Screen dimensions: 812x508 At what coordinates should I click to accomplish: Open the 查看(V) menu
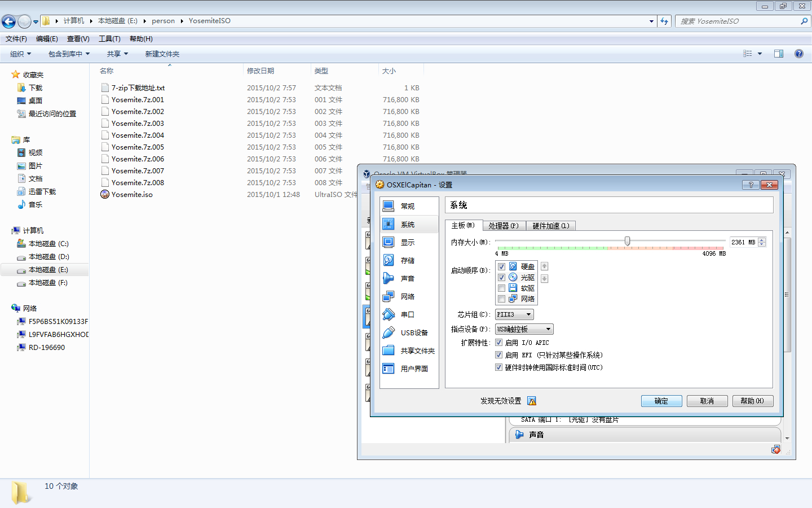point(78,38)
